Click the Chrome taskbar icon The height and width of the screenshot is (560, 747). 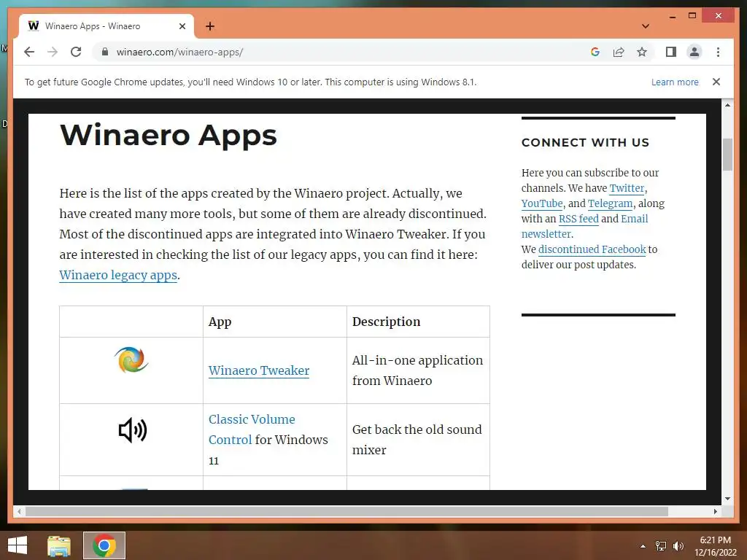(104, 545)
